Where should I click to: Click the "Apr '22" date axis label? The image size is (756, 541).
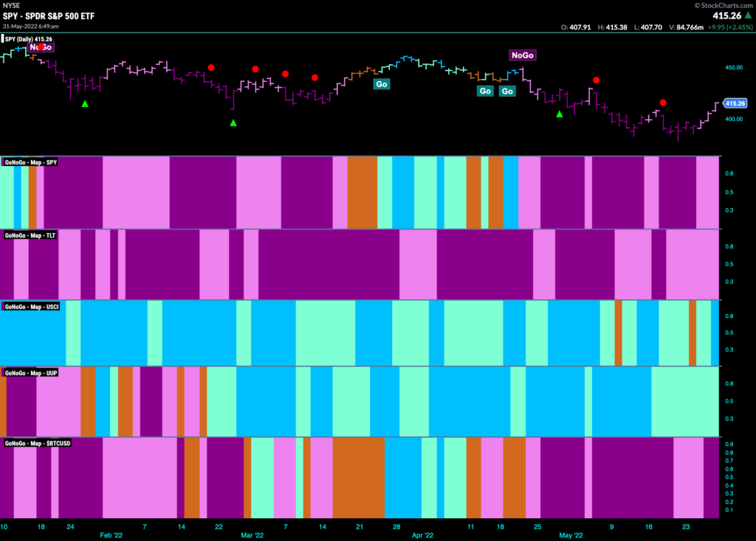pyautogui.click(x=422, y=535)
